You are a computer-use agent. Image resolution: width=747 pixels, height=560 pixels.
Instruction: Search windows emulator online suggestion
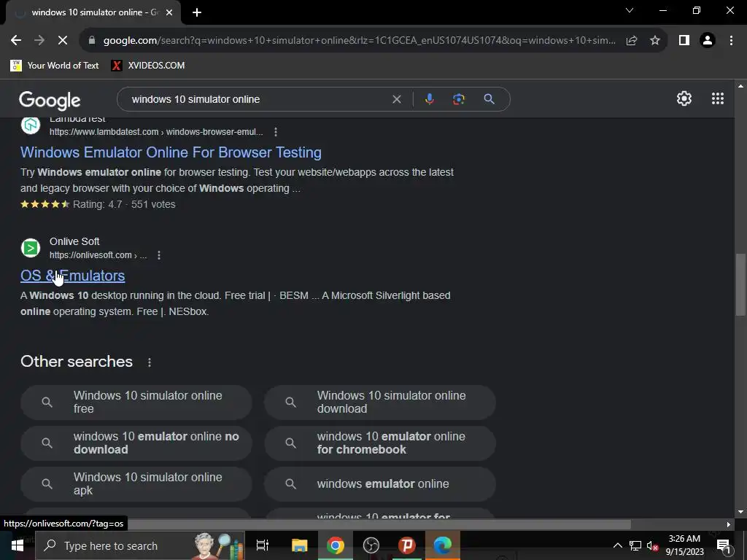(380, 484)
